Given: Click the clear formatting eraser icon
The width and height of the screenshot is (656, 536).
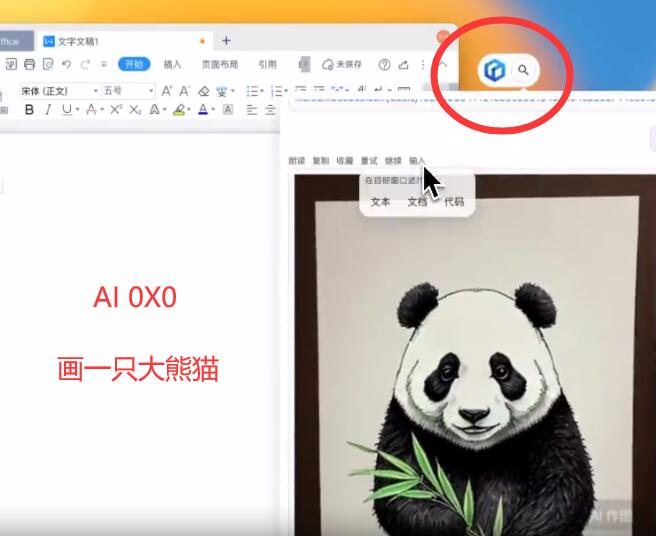Looking at the screenshot, I should (x=204, y=91).
